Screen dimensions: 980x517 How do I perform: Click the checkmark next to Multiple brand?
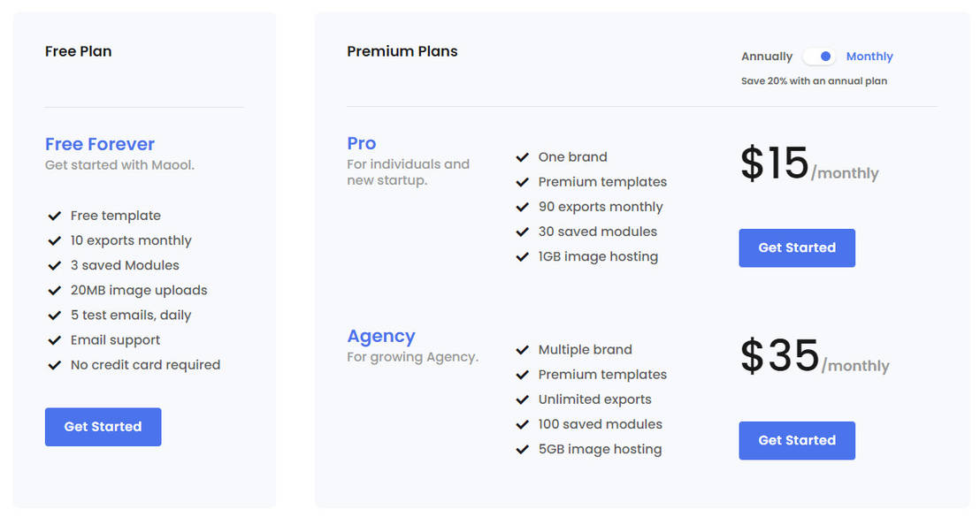click(523, 350)
